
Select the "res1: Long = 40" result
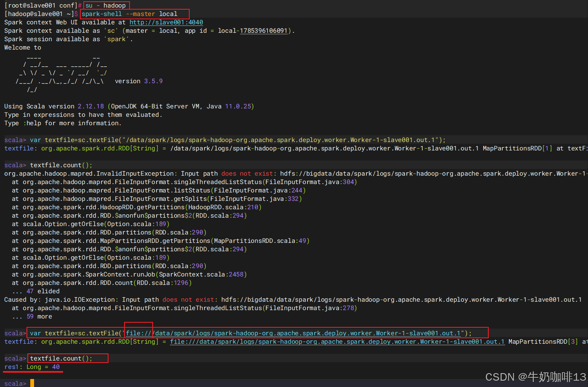pos(32,367)
